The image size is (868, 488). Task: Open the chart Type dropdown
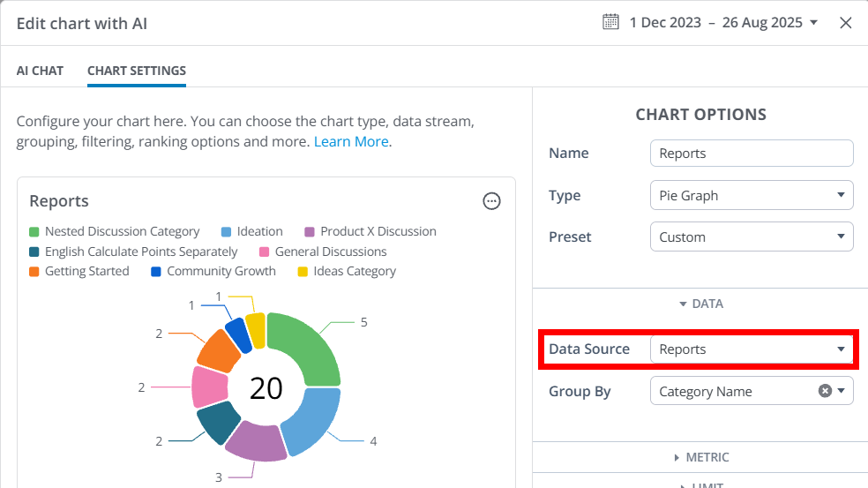click(x=752, y=195)
